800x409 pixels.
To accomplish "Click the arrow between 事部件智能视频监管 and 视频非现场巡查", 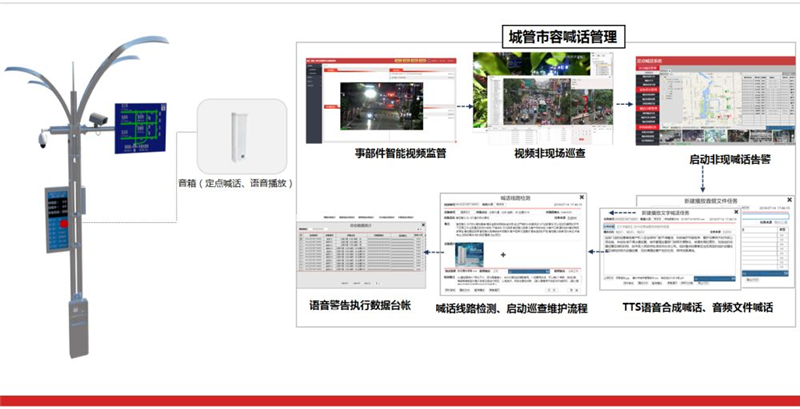I will [464, 107].
